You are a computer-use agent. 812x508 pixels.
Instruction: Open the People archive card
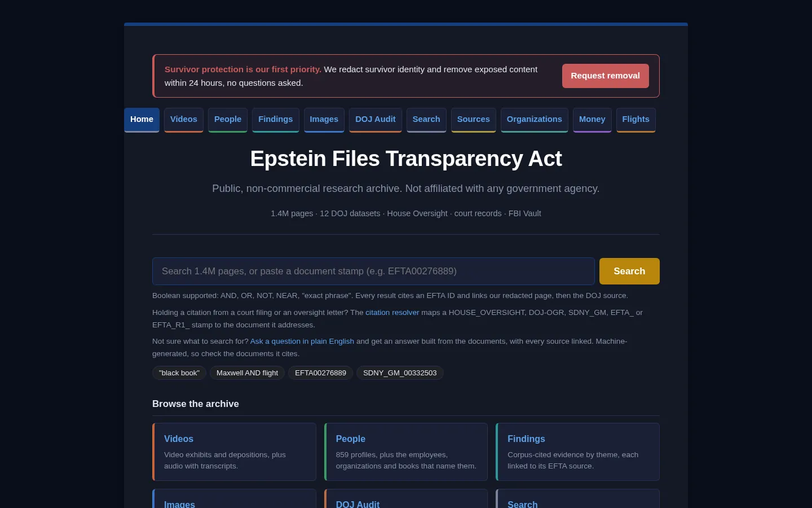click(406, 452)
